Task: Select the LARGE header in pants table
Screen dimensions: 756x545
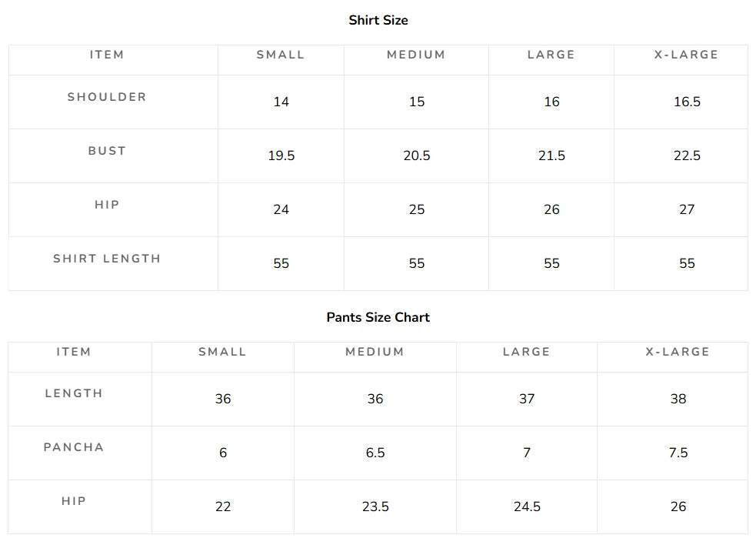Action: click(527, 352)
